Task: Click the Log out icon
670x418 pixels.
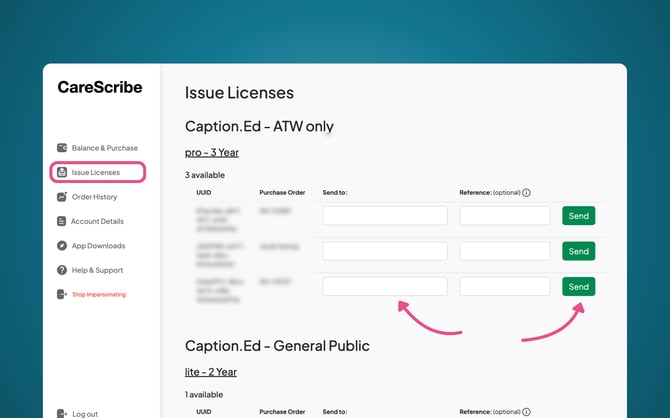Action: [62, 413]
